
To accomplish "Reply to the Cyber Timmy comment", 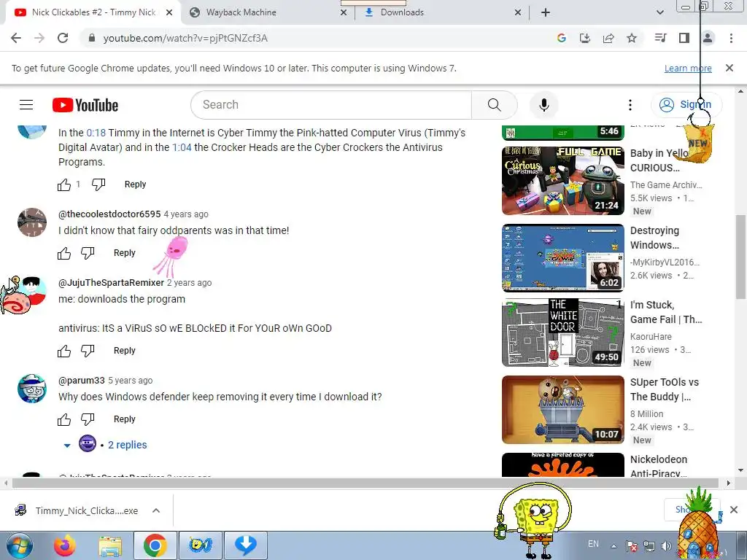I will click(x=135, y=184).
